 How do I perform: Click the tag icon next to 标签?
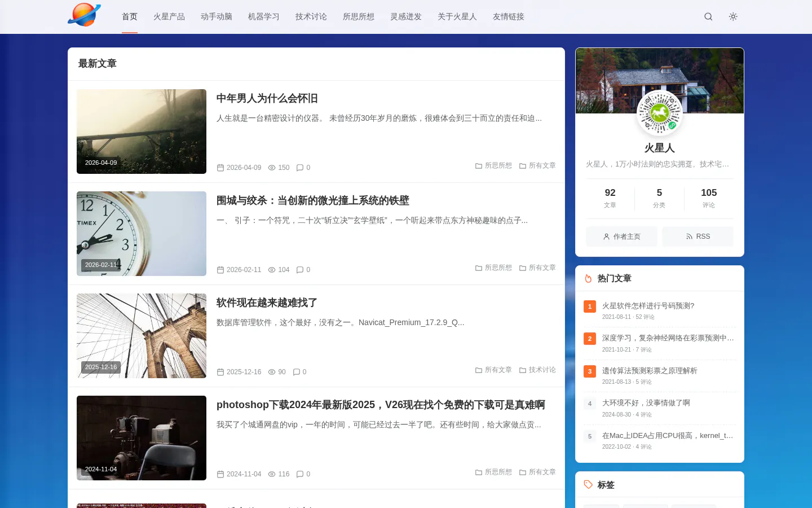[x=588, y=485]
